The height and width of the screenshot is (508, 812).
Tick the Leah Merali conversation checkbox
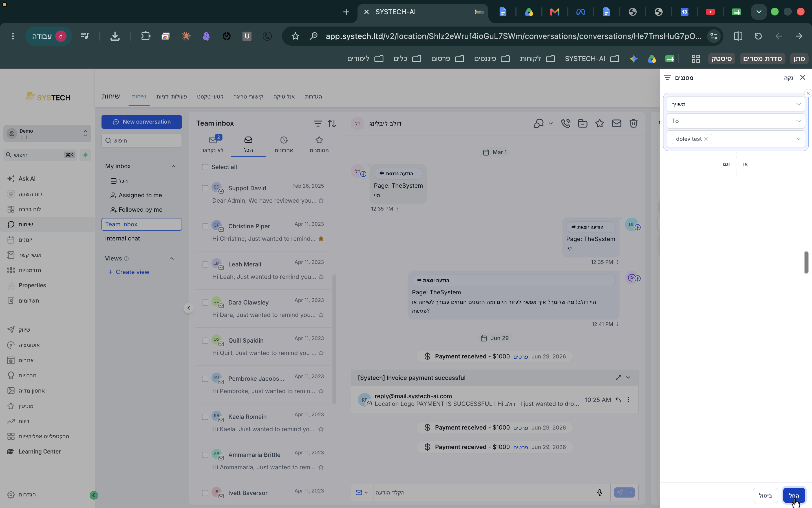tap(205, 264)
